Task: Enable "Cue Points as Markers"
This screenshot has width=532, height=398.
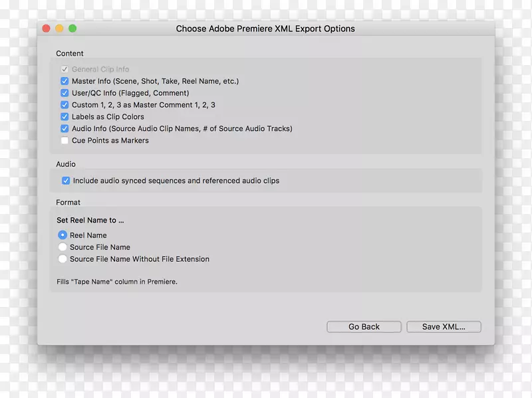Action: (x=65, y=140)
